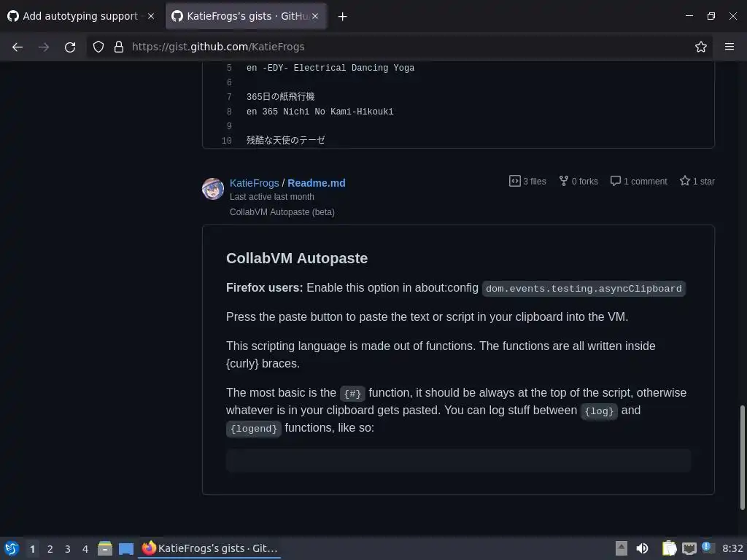Image resolution: width=747 pixels, height=560 pixels.
Task: Switch to workspace 1
Action: click(x=32, y=548)
